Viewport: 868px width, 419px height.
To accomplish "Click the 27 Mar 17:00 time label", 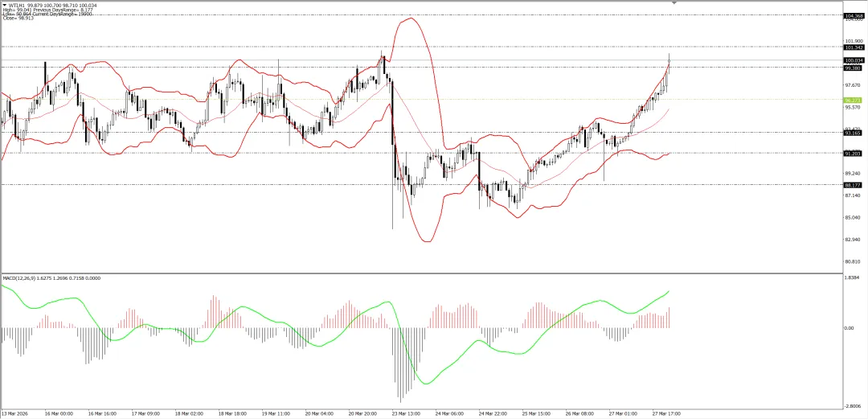I will coord(667,413).
